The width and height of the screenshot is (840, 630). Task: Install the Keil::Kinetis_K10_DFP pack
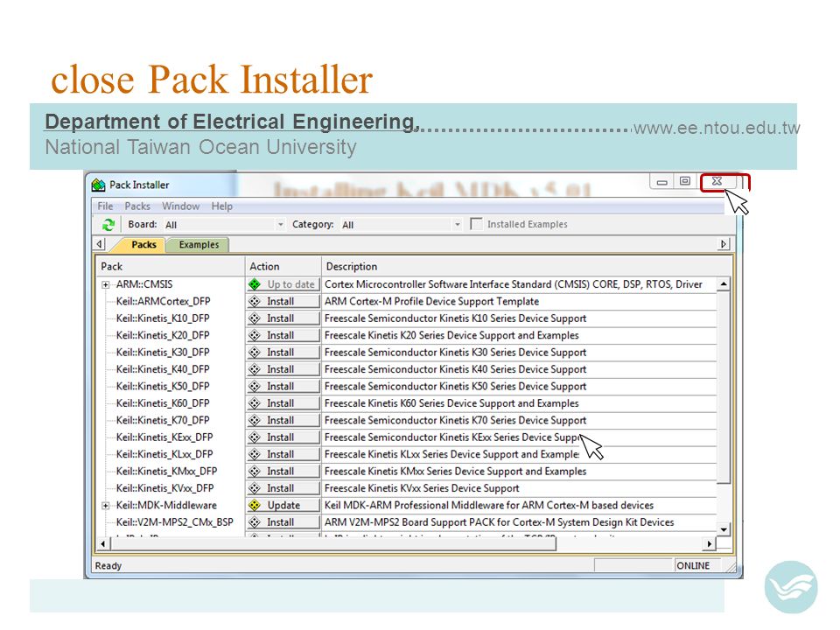click(283, 318)
